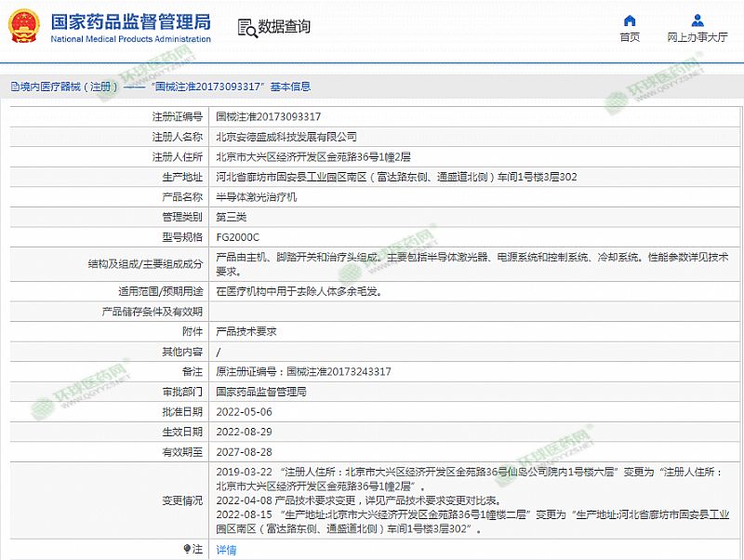Click the document icon before 境内医疗器械
The image size is (744, 560).
(x=15, y=87)
